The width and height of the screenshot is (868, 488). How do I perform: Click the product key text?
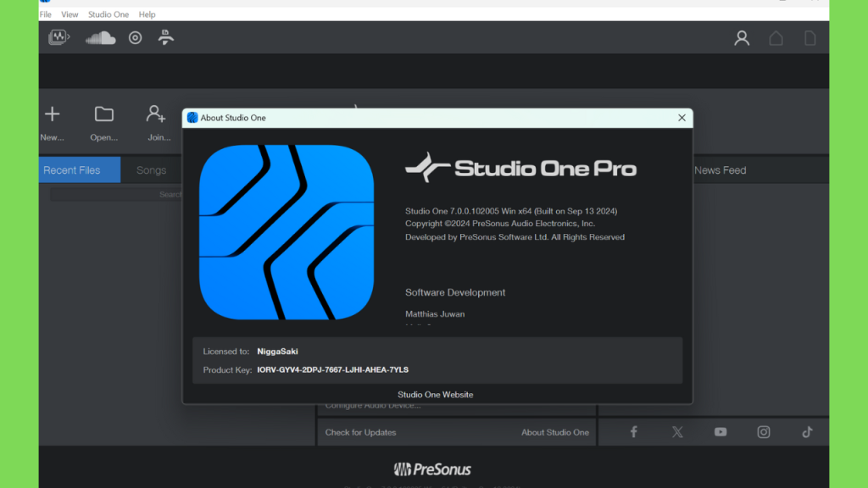[x=332, y=369]
